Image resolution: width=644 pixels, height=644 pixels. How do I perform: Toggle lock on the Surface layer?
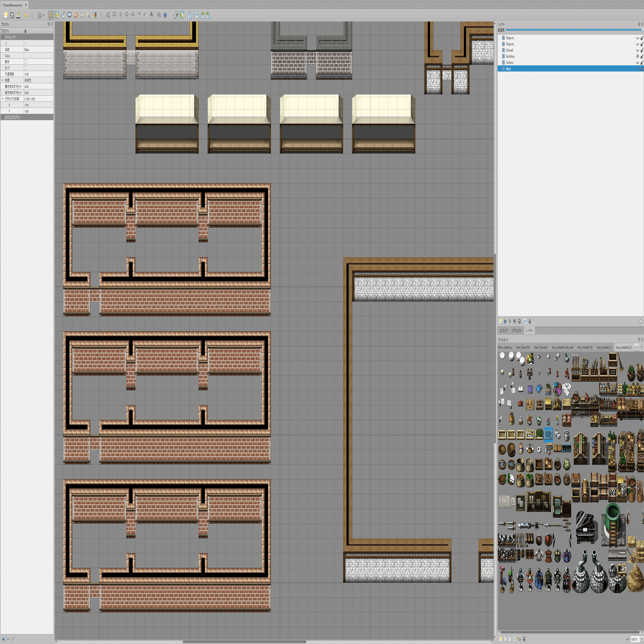pos(642,63)
